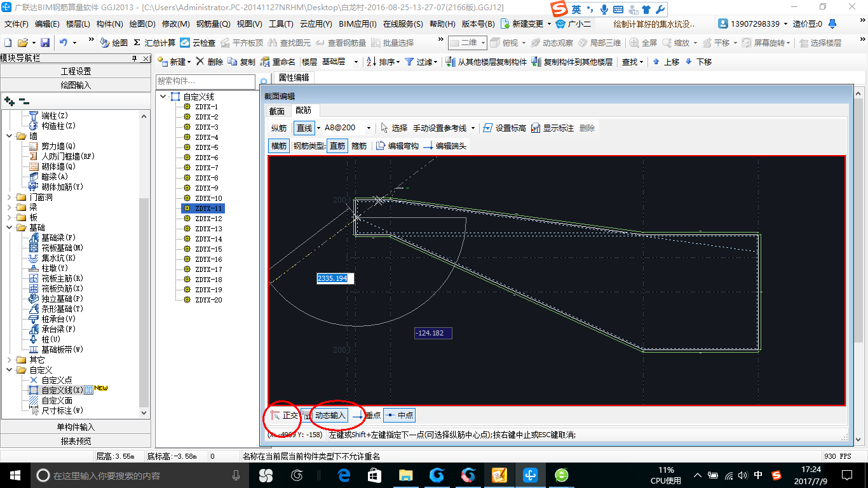868x488 pixels.
Task: Open 文件(F) menu
Action: coord(17,24)
